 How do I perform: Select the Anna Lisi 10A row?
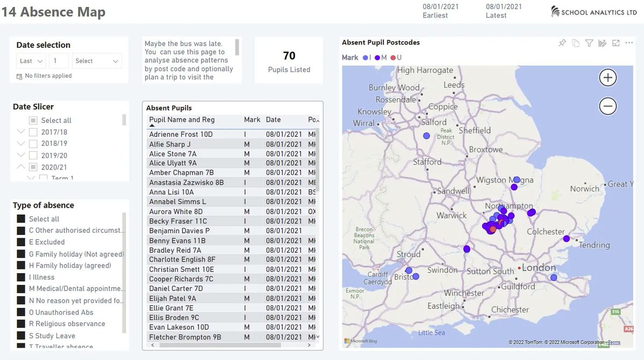[231, 192]
